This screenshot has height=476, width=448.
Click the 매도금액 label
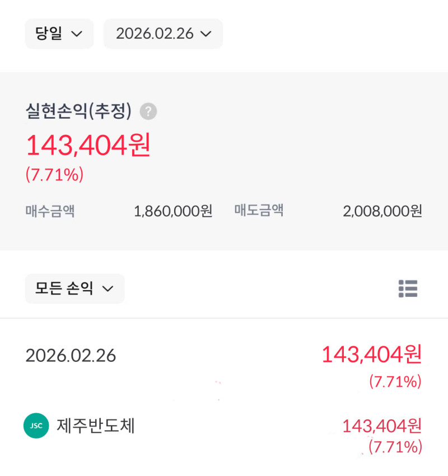259,211
